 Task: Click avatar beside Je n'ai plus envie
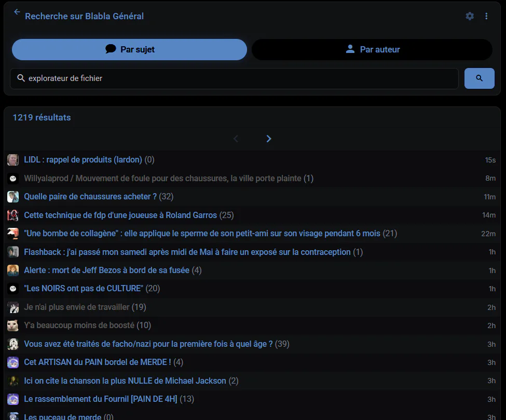[13, 307]
